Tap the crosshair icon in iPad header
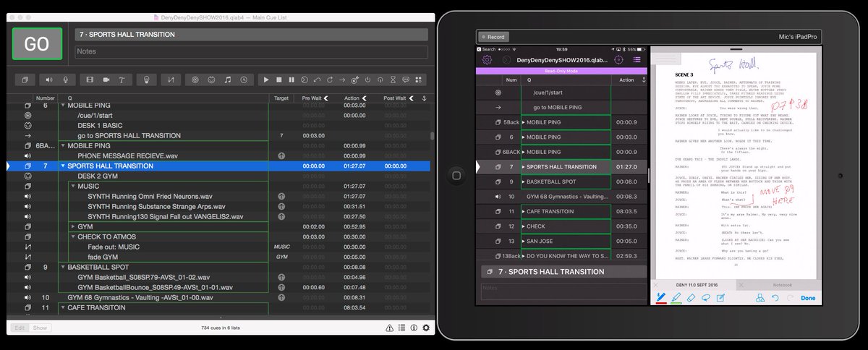 tap(618, 60)
